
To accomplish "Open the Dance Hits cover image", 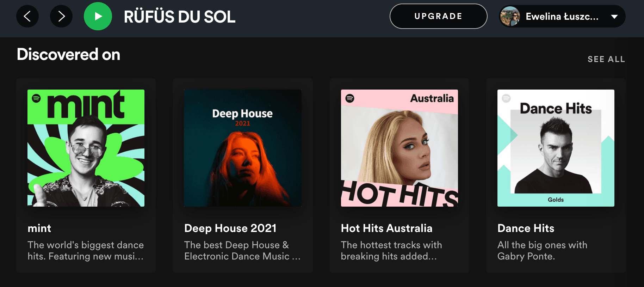I will pyautogui.click(x=556, y=148).
